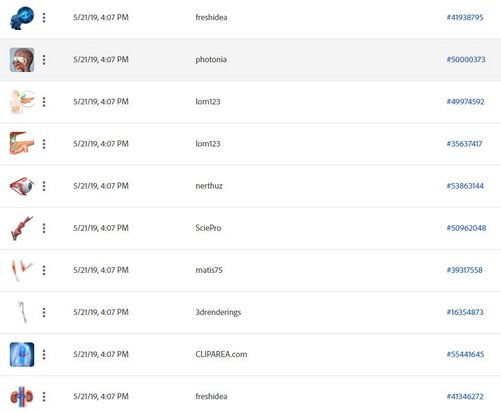This screenshot has height=412, width=501.
Task: Open the blue x-ray torso thumbnail
Action: click(22, 354)
